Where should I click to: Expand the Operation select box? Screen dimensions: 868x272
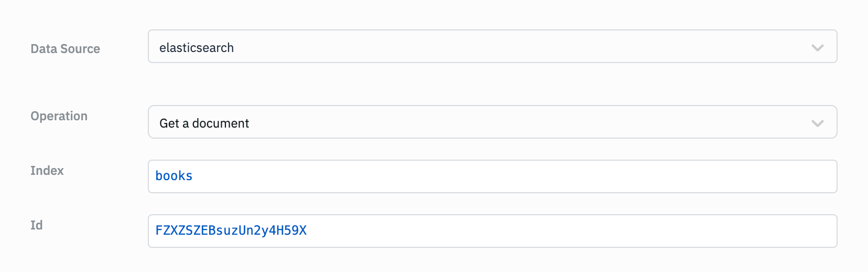[492, 122]
